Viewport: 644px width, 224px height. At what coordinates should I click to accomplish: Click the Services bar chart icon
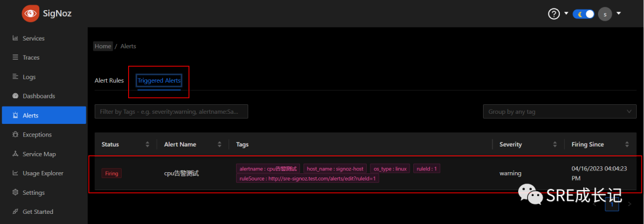click(16, 38)
